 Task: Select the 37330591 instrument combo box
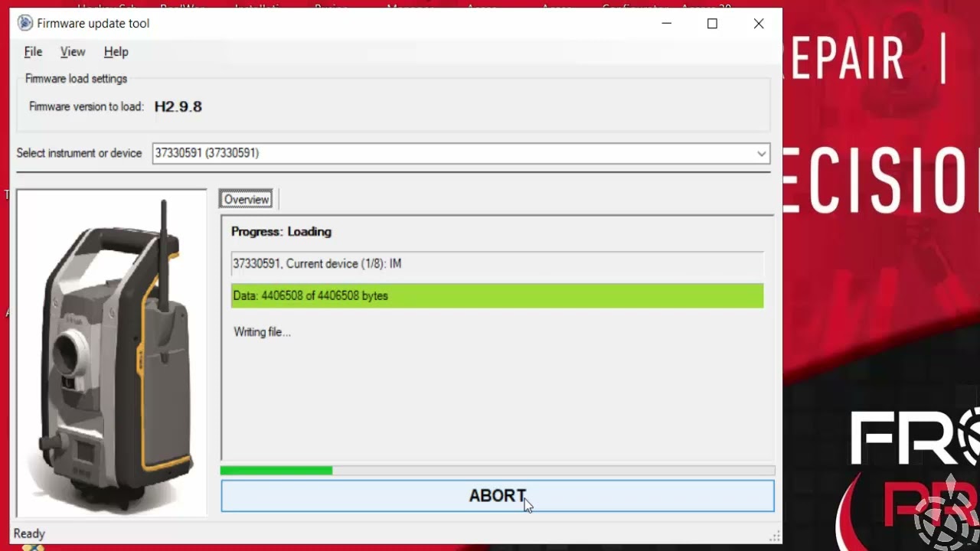461,153
